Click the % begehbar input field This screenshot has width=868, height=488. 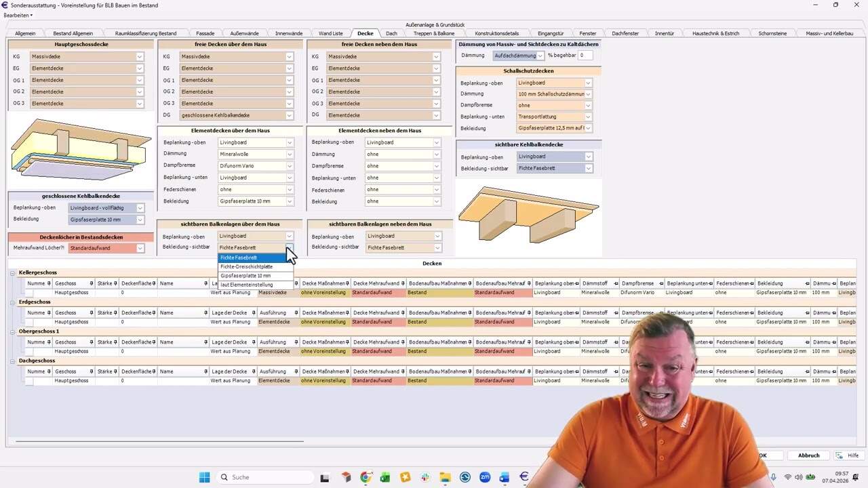[585, 55]
